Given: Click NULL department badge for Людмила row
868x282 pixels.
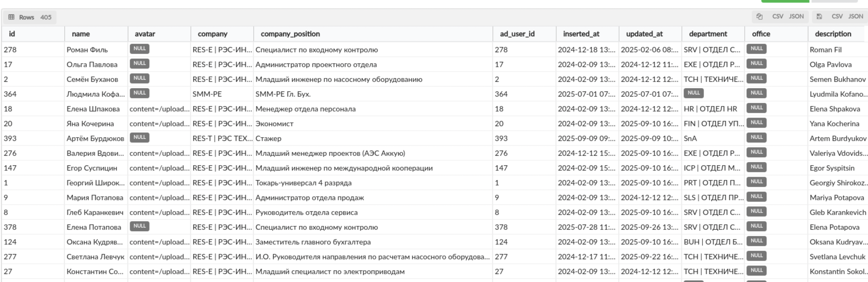Looking at the screenshot, I should 694,93.
